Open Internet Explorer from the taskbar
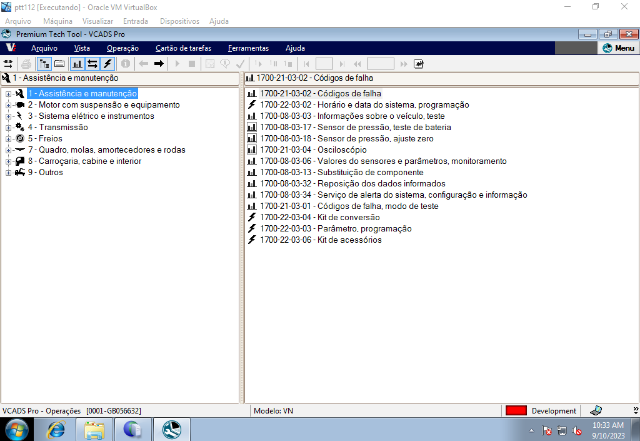Image resolution: width=640 pixels, height=441 pixels. point(56,430)
